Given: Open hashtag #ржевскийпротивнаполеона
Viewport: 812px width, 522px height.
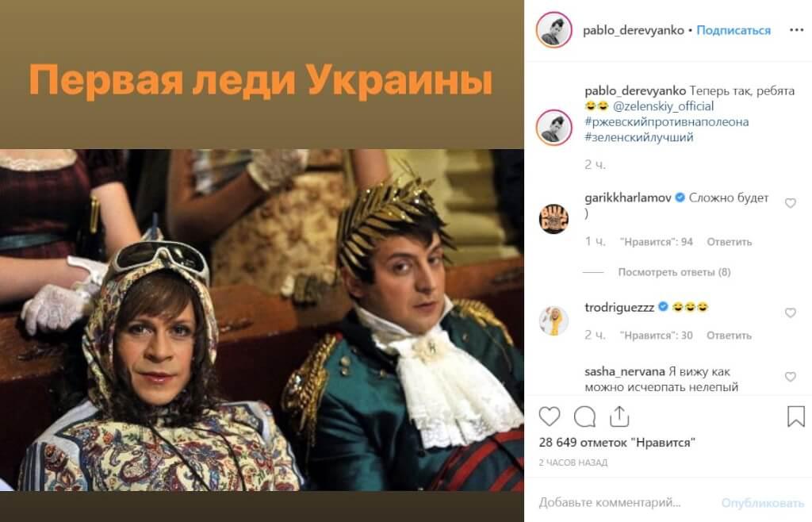Looking at the screenshot, I should (666, 122).
